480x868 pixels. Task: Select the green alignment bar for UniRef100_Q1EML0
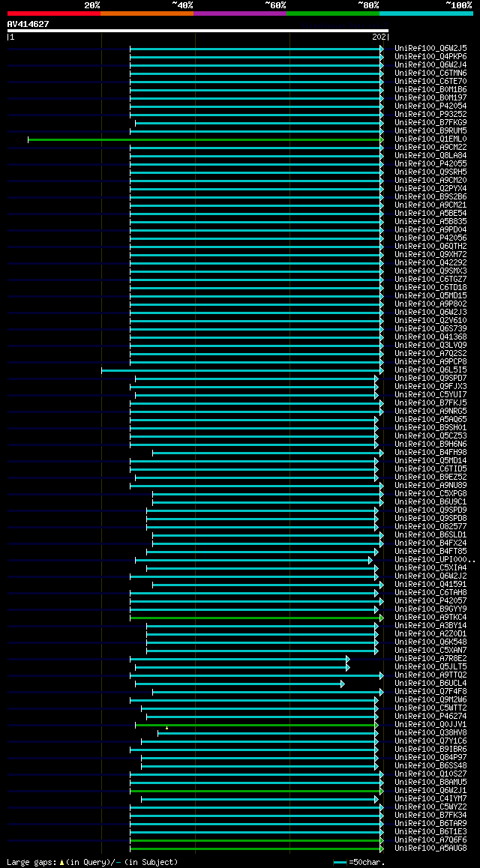coord(206,139)
